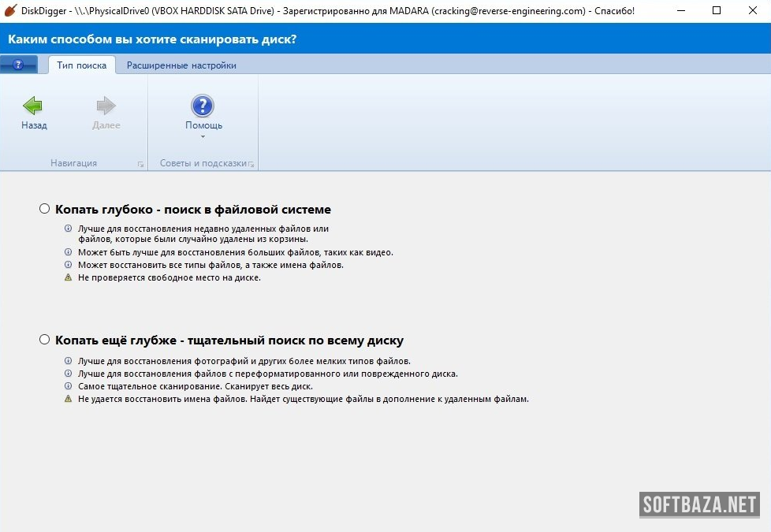Minimize the DiskDigger window
This screenshot has width=771, height=532.
tap(680, 11)
